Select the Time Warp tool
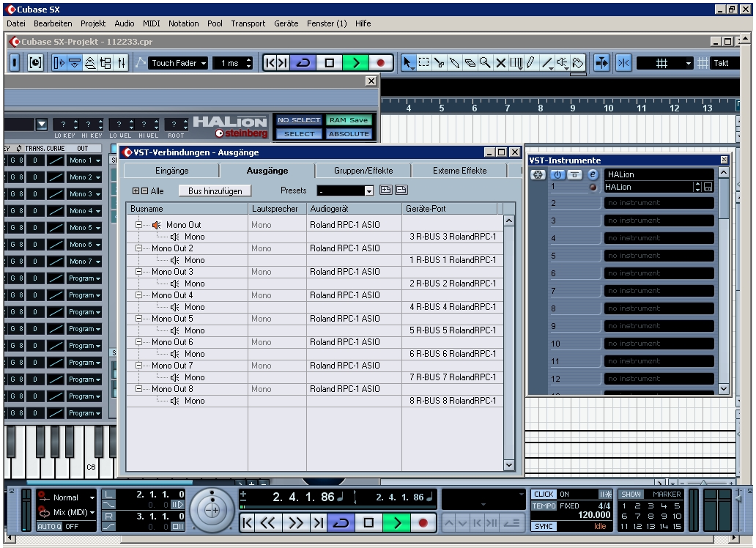This screenshot has width=756, height=548. (x=516, y=63)
